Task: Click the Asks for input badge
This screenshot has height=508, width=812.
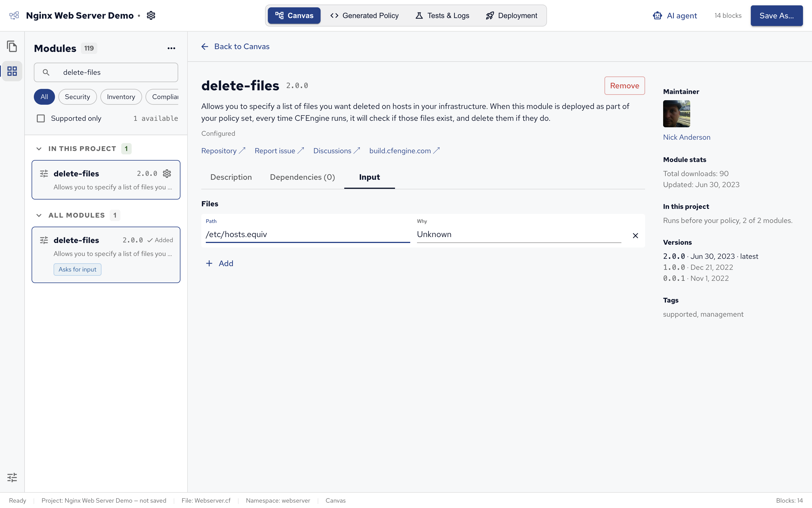Action: (78, 269)
